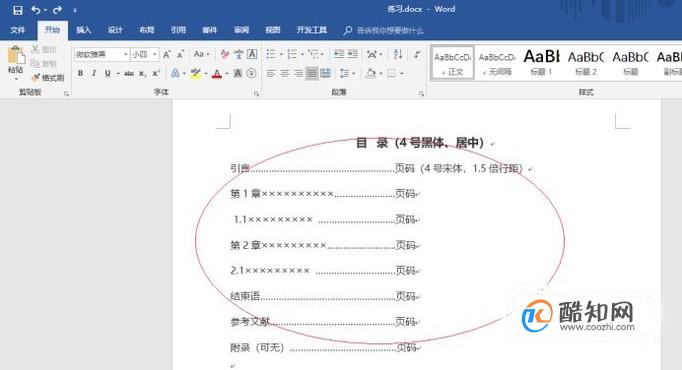Apply character shading (shaded A icon)

pyautogui.click(x=237, y=73)
